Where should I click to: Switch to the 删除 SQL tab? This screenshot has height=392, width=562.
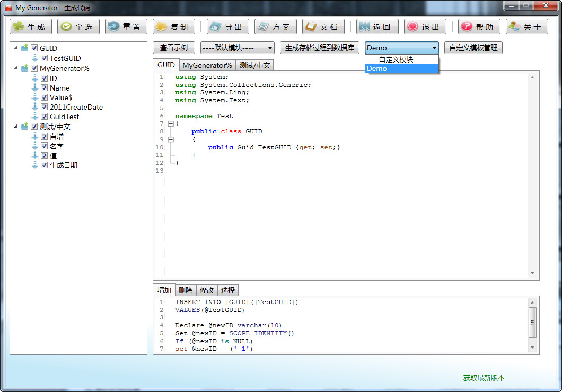(186, 290)
